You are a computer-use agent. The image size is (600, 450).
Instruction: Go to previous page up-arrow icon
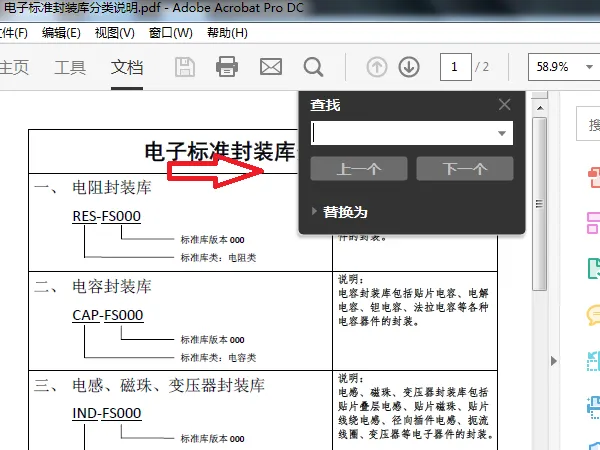coord(377,67)
